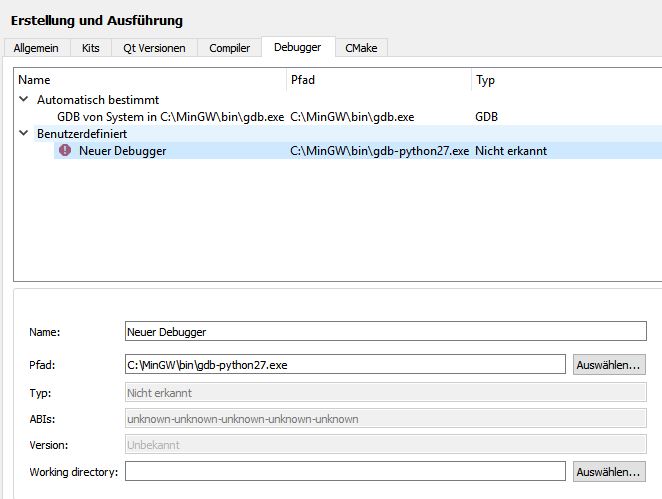The image size is (662, 499).
Task: Click Auswählen button next to Pfad field
Action: (x=609, y=365)
